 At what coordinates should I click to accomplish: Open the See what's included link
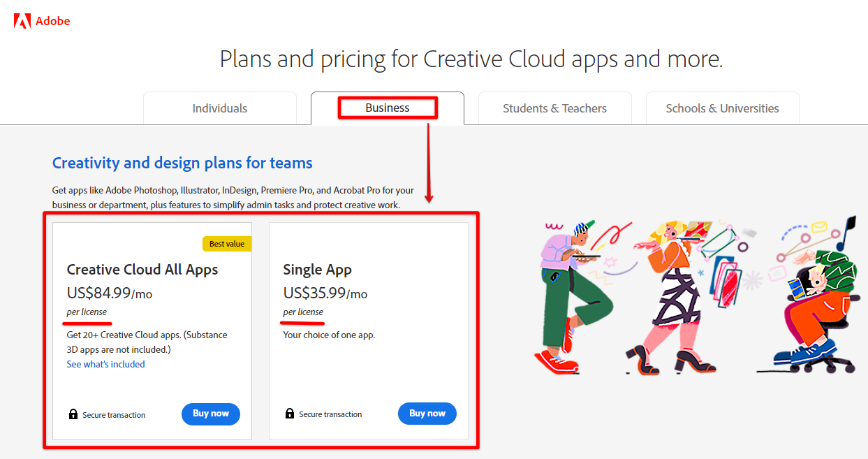coord(106,364)
